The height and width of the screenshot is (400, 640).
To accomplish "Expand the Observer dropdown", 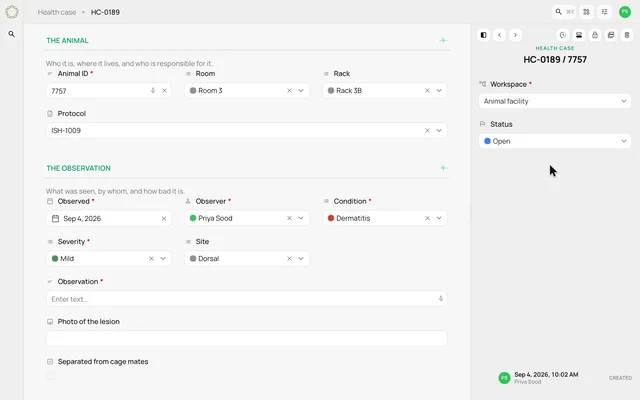I will tap(301, 218).
